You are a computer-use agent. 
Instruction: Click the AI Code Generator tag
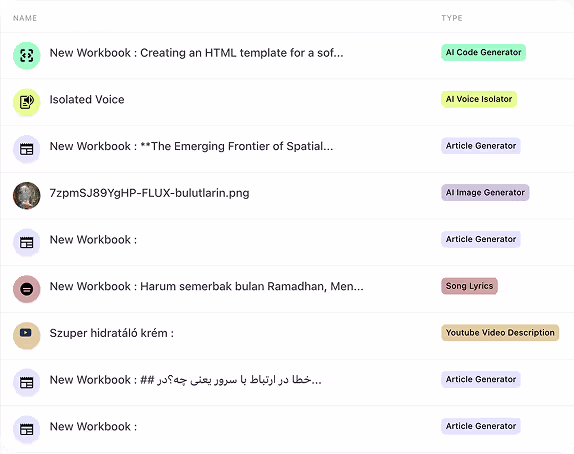click(484, 52)
